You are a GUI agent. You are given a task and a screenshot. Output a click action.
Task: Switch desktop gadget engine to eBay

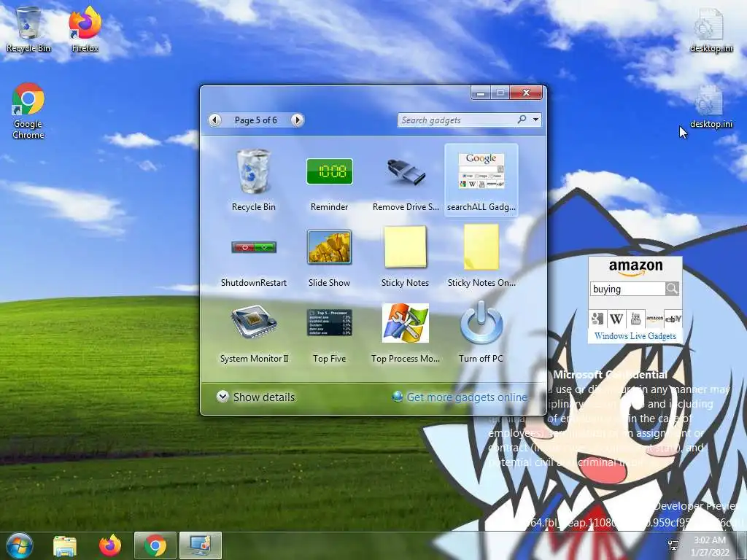673,319
